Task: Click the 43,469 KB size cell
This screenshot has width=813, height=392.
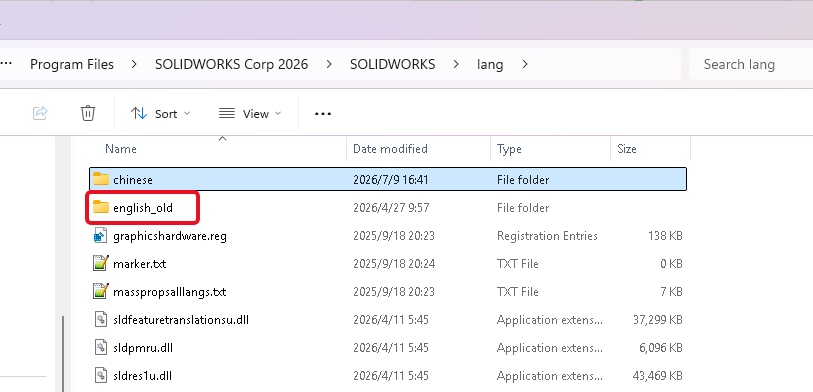Action: (657, 376)
